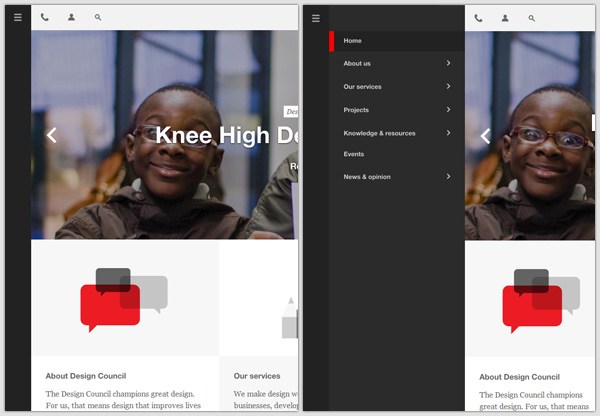The width and height of the screenshot is (600, 416).
Task: Open hamburger menu in left collapsed view
Action: tap(18, 17)
